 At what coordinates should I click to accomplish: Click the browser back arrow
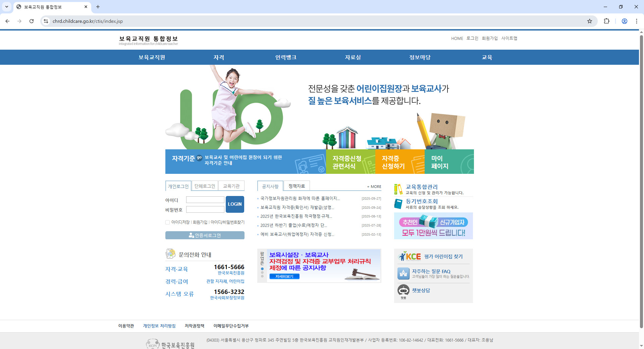[x=7, y=21]
